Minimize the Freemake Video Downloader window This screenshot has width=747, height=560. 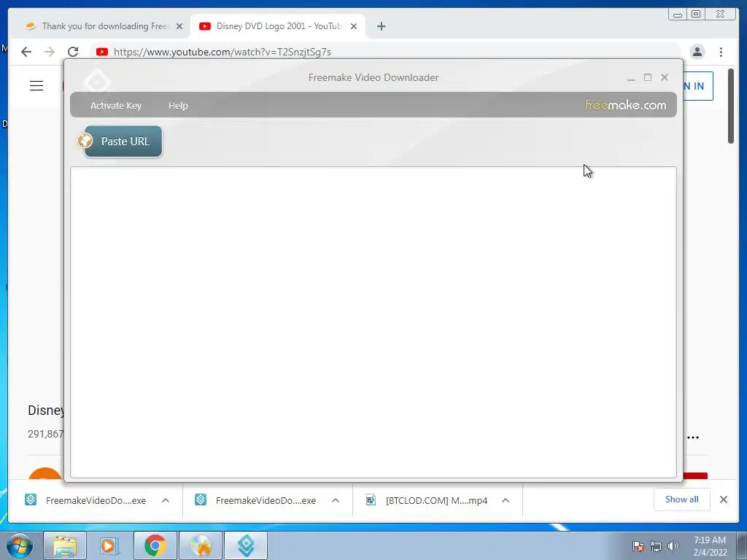point(631,77)
